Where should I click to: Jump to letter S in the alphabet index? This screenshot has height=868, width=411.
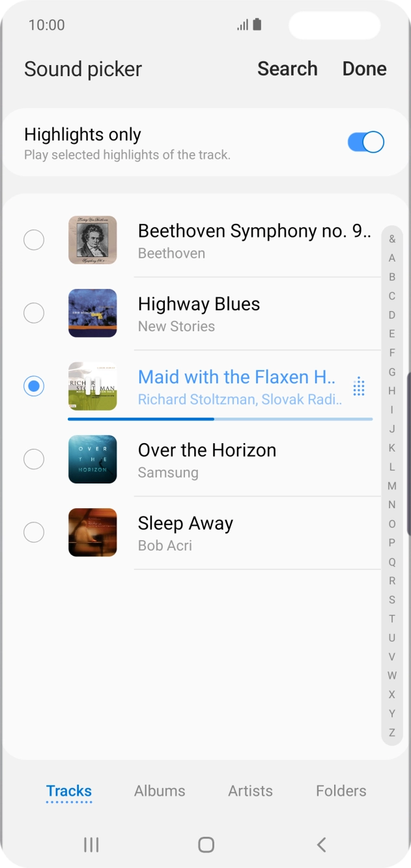coord(392,599)
